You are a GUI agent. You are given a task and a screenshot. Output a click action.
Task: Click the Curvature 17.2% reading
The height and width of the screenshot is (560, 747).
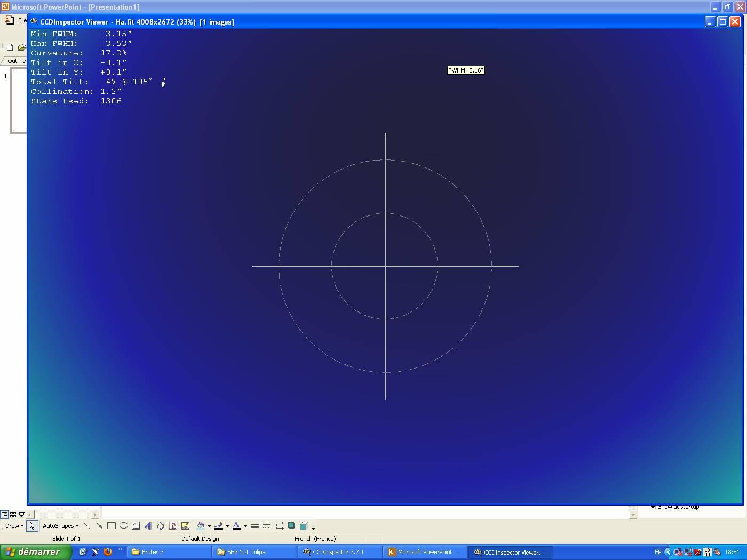(78, 53)
